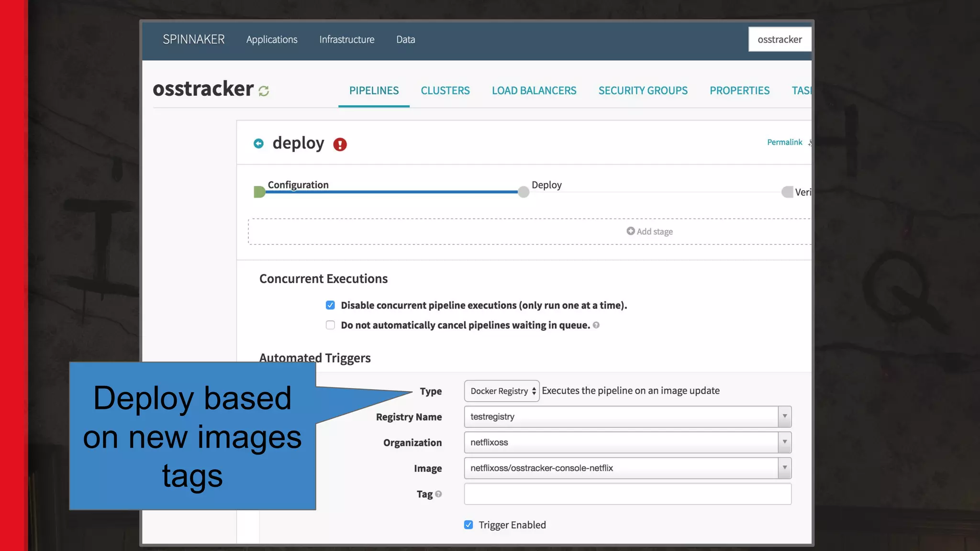Open Infrastructure in the top navigation

pyautogui.click(x=347, y=39)
